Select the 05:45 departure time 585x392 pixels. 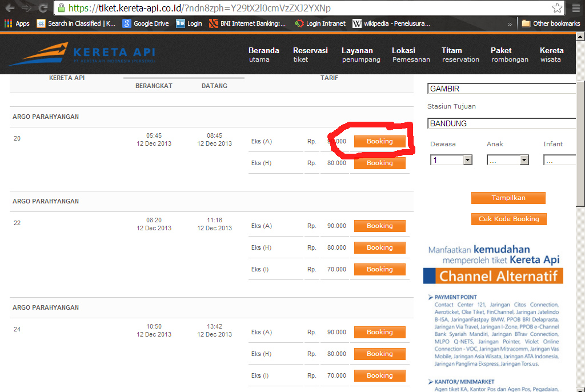(154, 135)
